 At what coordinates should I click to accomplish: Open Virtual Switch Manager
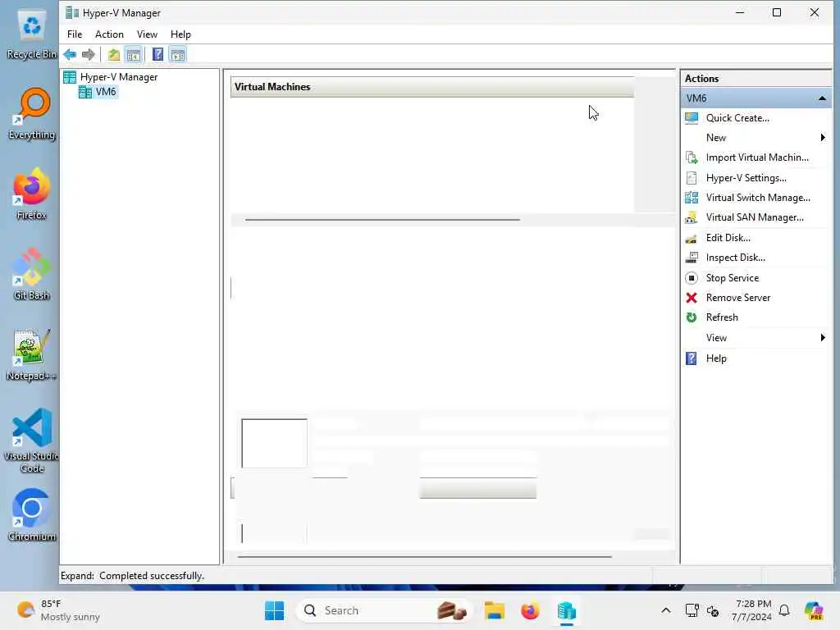[757, 198]
